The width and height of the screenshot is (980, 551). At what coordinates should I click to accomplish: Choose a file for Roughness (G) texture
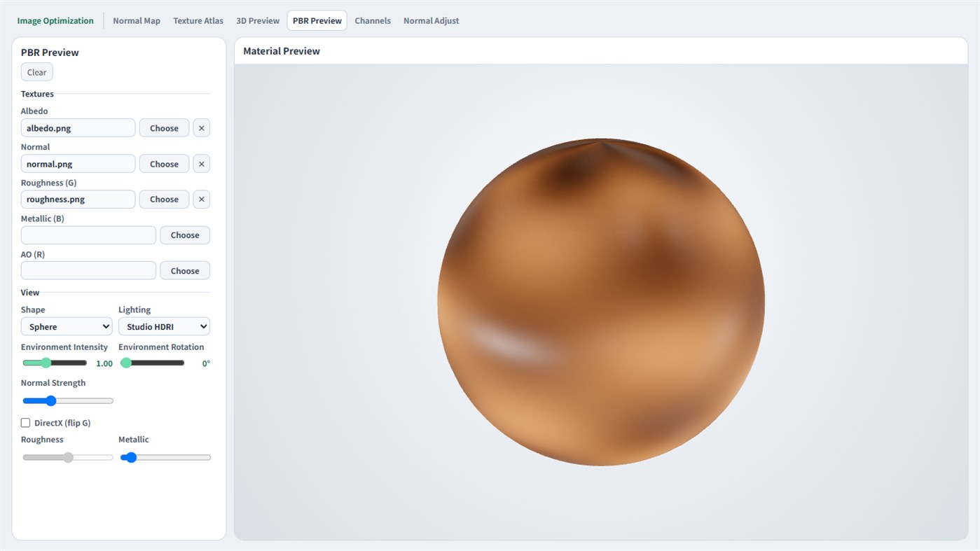click(164, 200)
